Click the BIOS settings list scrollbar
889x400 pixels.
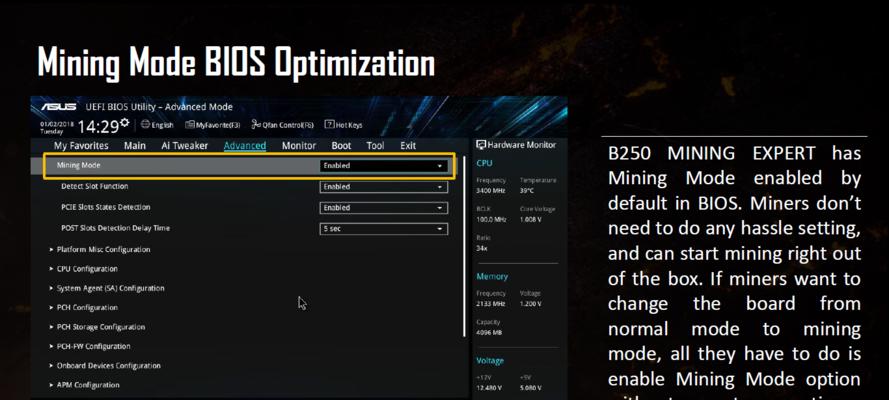tap(464, 246)
